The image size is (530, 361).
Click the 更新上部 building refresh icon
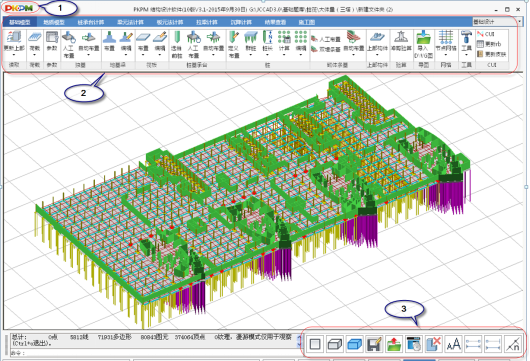(14, 37)
